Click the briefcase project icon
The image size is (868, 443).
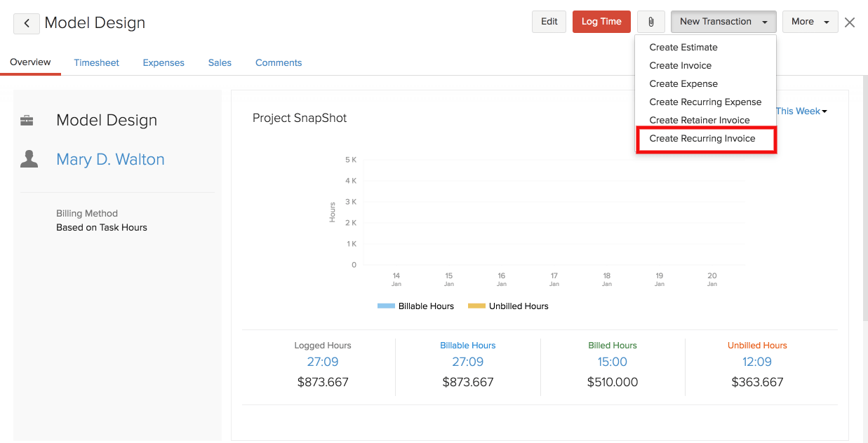pyautogui.click(x=27, y=121)
